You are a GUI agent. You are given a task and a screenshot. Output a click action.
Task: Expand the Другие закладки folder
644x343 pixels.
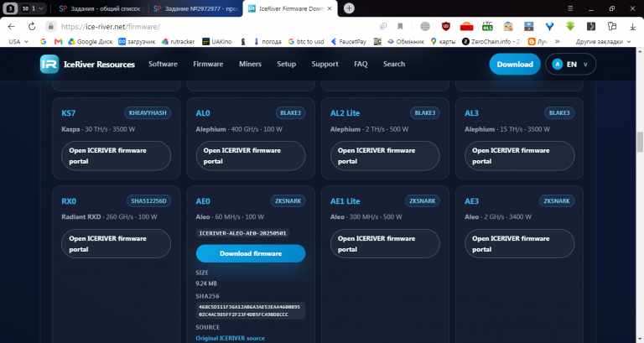(x=603, y=41)
